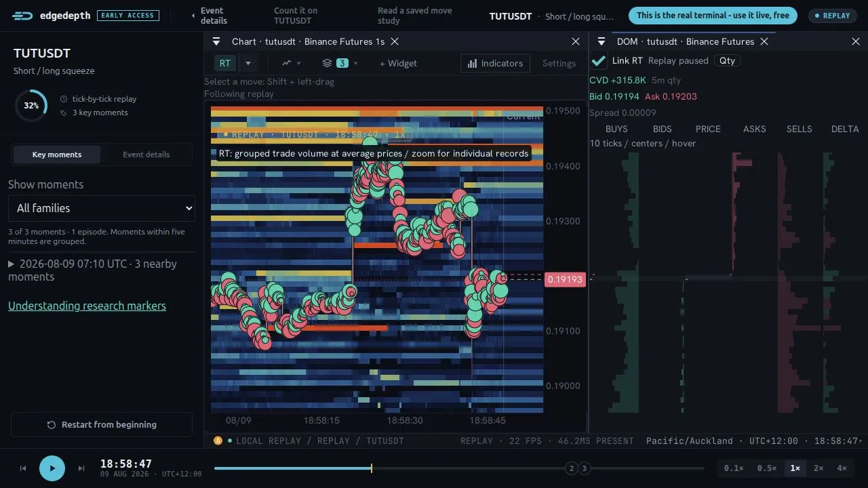Viewport: 868px width, 488px height.
Task: Click the DELTA column header
Action: point(845,129)
